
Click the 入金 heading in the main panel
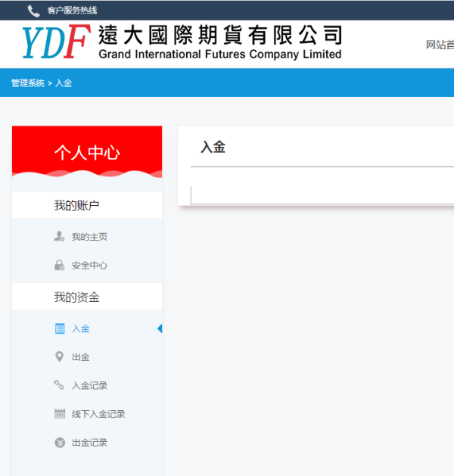213,148
